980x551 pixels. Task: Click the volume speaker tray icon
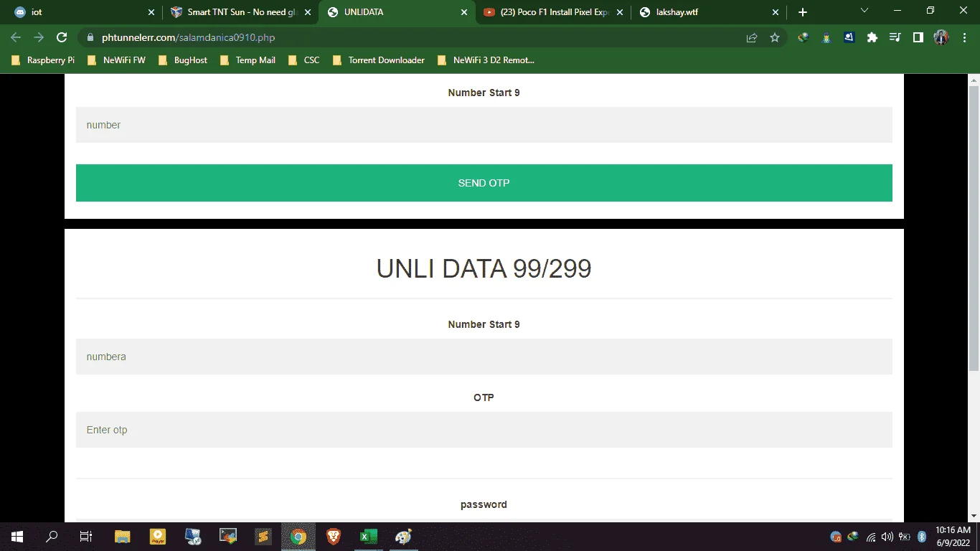[887, 537]
